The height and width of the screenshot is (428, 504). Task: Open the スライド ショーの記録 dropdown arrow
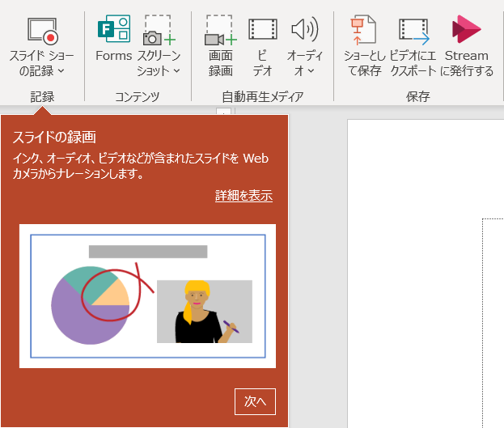pyautogui.click(x=61, y=70)
